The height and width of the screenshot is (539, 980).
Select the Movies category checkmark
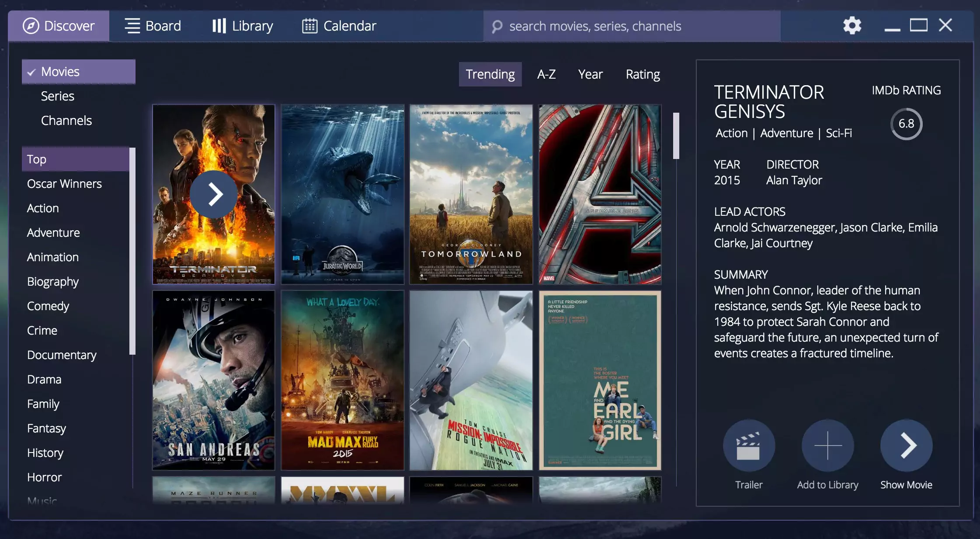pos(31,71)
